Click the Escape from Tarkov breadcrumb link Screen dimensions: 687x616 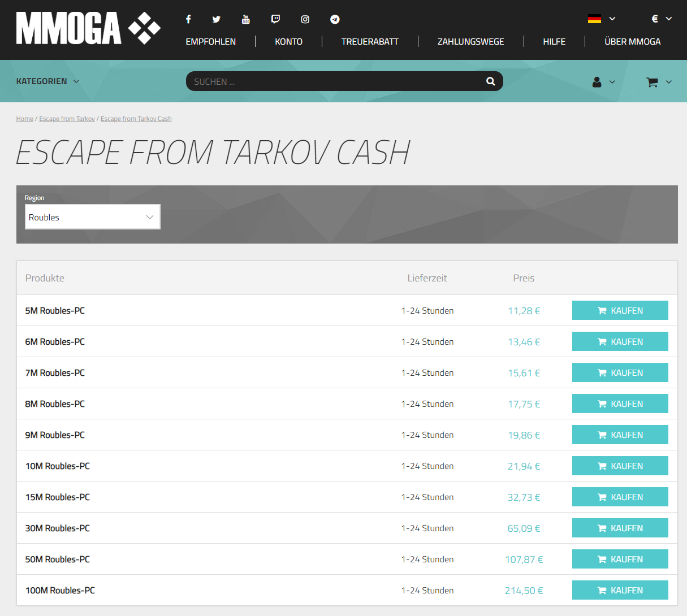click(x=67, y=119)
